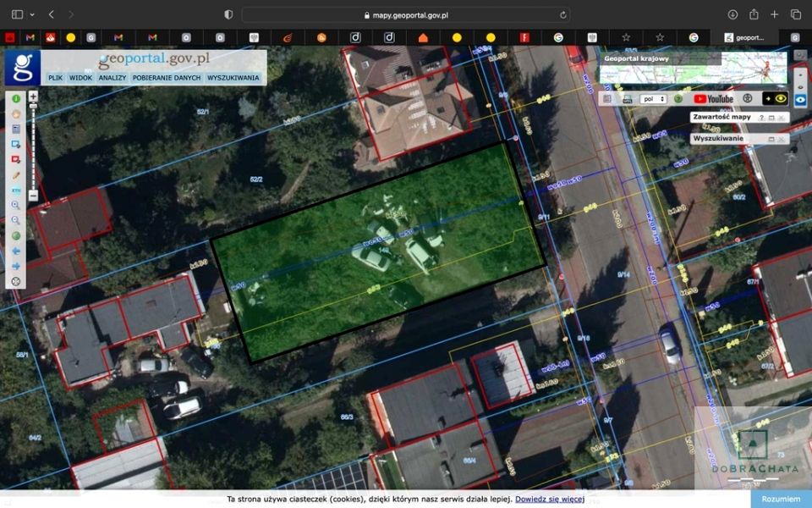This screenshot has width=812, height=508.
Task: Open the ANALIZY menu
Action: click(x=112, y=78)
